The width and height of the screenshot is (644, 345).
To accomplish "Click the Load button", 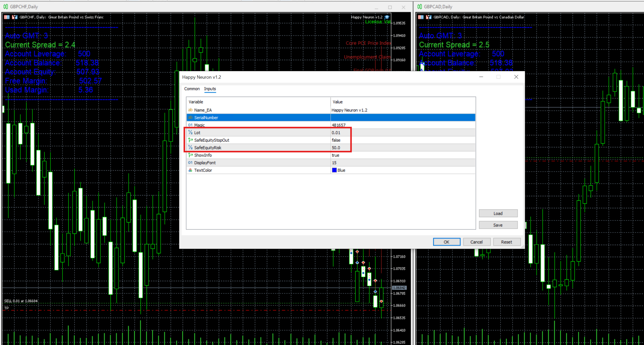I will pos(498,213).
